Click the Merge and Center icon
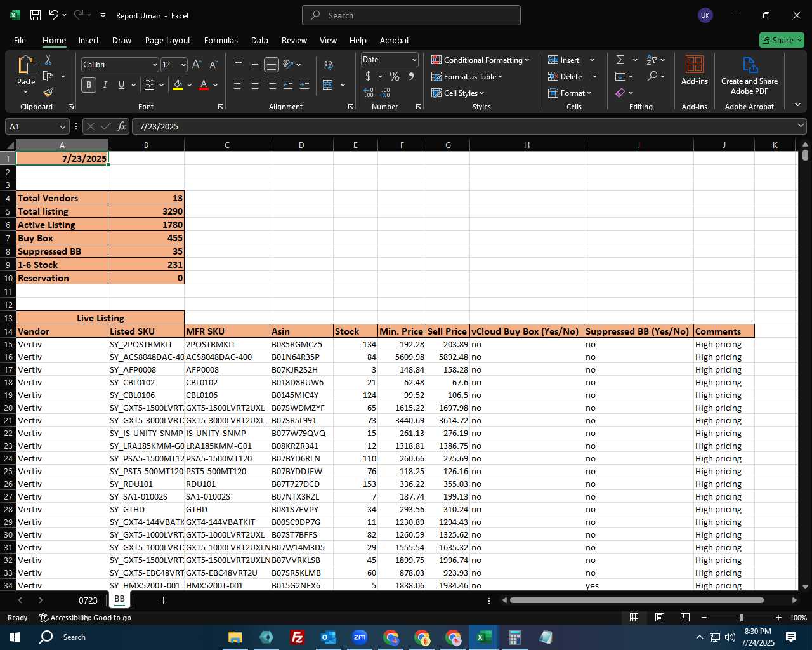812x650 pixels. click(328, 85)
